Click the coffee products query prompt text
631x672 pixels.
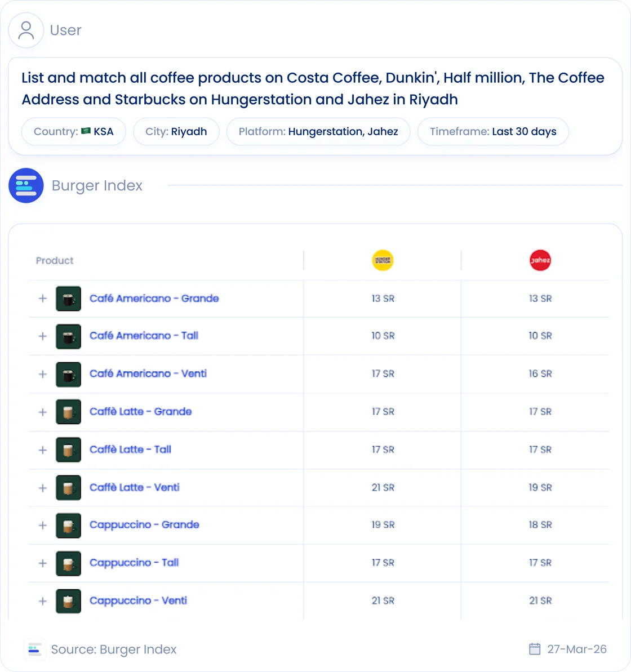[x=313, y=88]
